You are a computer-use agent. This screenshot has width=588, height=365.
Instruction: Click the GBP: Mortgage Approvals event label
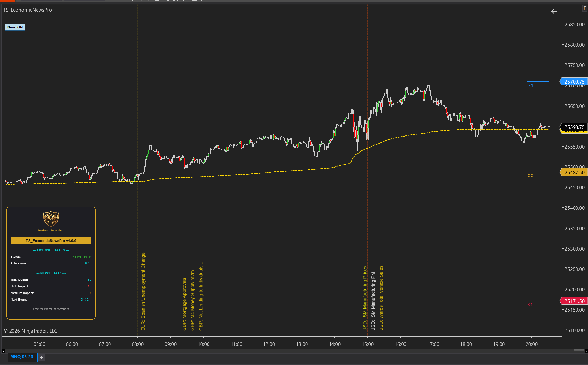point(184,304)
